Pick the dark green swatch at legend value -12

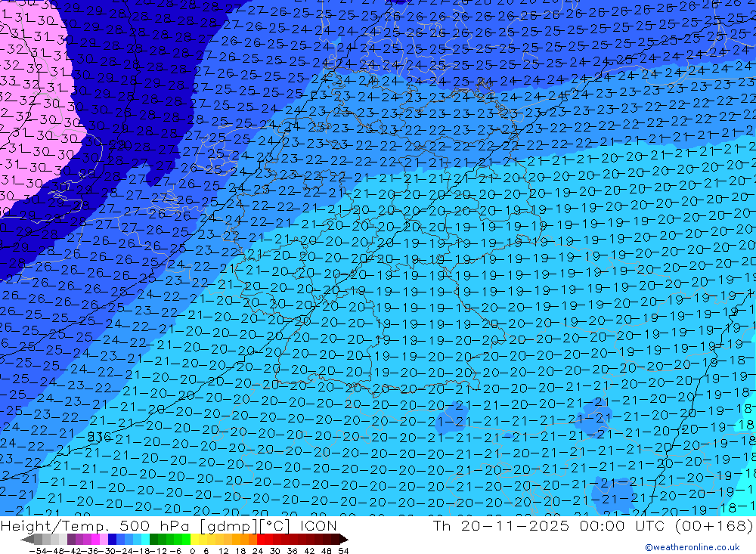153,540
